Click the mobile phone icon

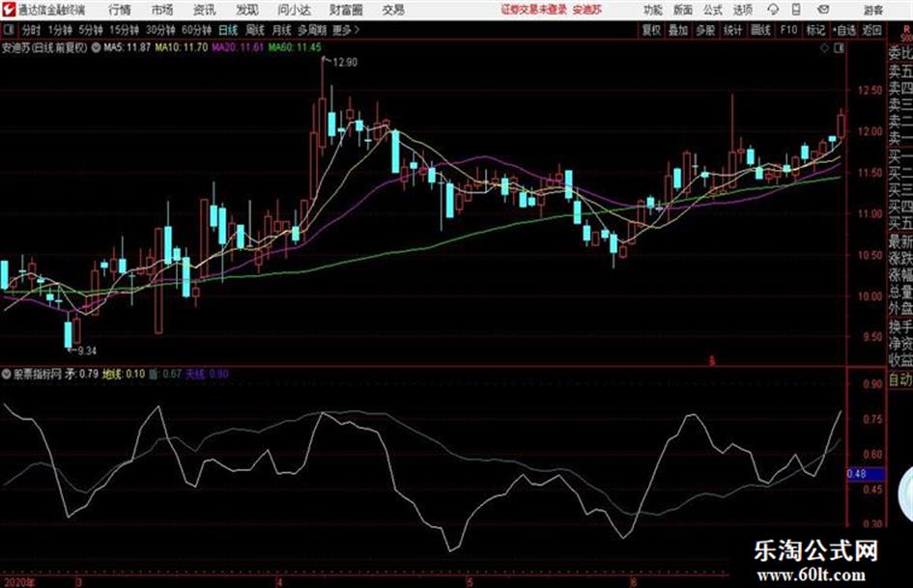click(796, 10)
